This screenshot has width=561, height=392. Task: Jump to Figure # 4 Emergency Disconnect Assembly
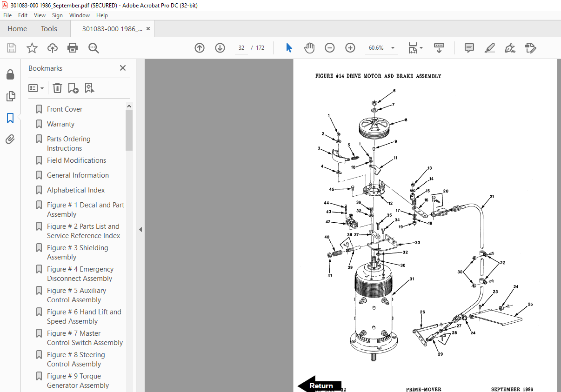click(x=80, y=274)
